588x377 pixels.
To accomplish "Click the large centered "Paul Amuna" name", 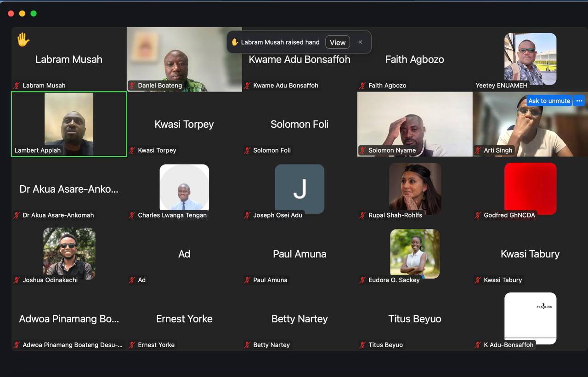I will [300, 254].
